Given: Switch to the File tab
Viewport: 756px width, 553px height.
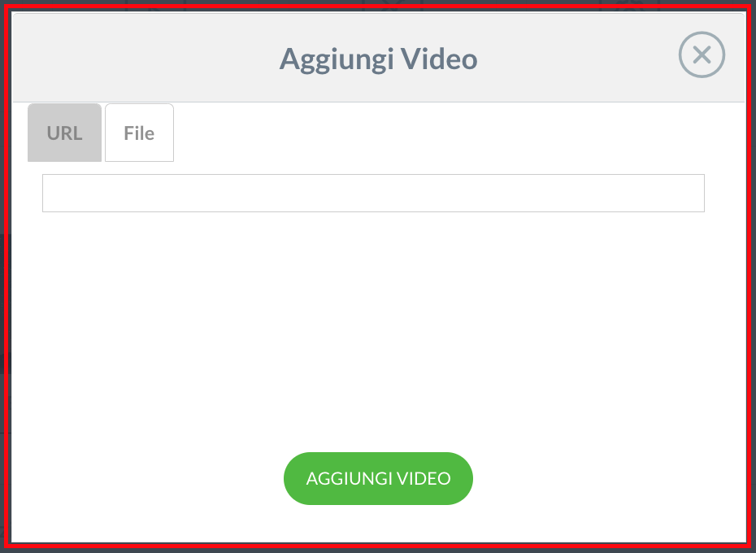Looking at the screenshot, I should (x=139, y=133).
